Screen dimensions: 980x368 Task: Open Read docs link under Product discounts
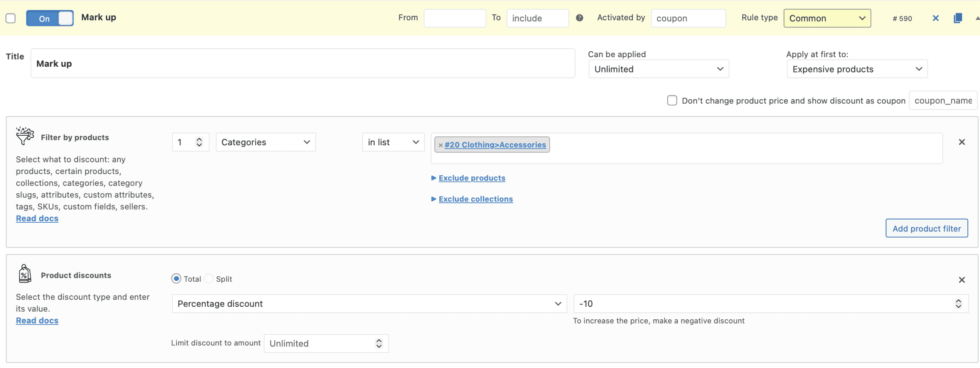coord(37,321)
